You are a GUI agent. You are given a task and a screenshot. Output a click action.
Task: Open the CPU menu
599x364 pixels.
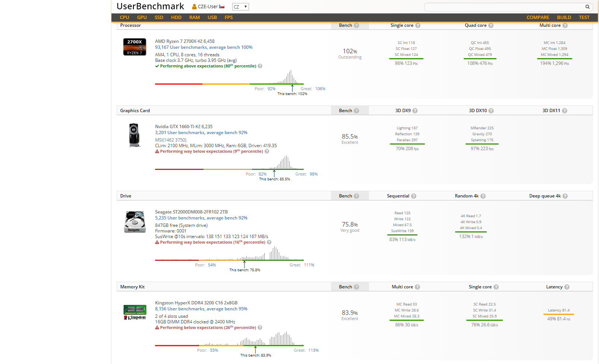(124, 18)
